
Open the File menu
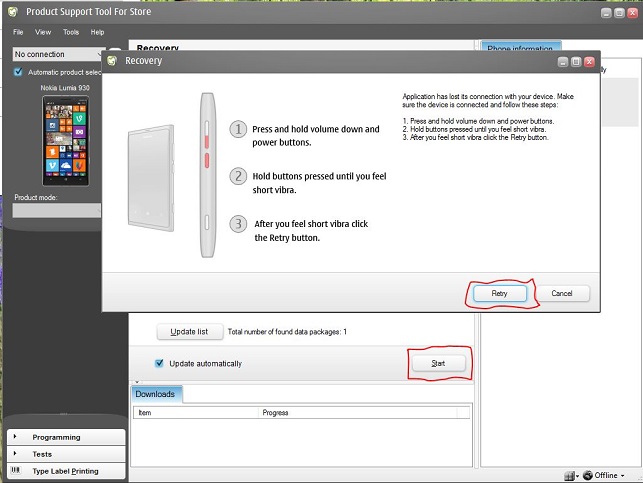18,32
